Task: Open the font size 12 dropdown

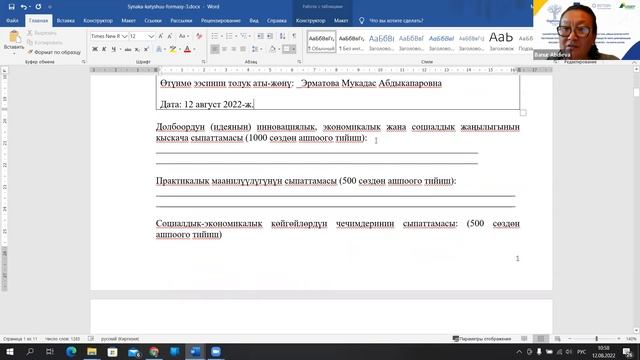Action: point(151,36)
